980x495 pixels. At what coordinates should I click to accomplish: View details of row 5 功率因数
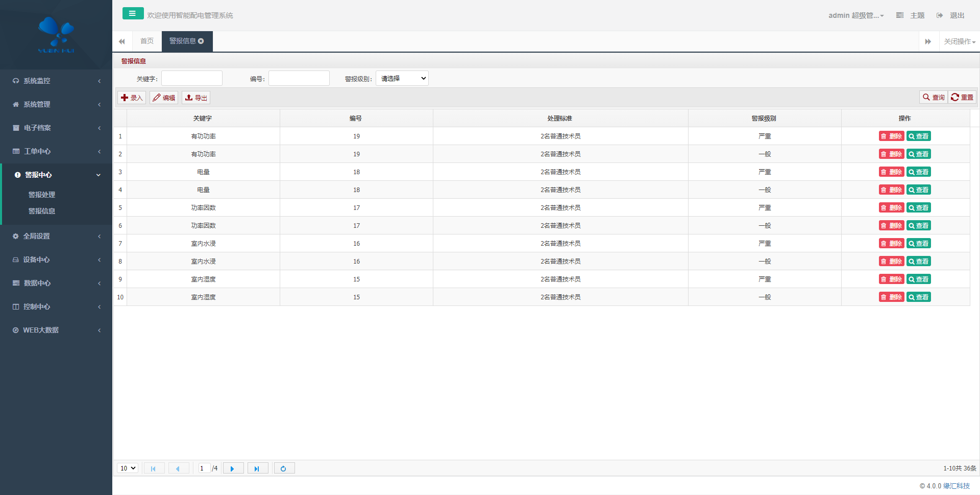click(x=918, y=208)
